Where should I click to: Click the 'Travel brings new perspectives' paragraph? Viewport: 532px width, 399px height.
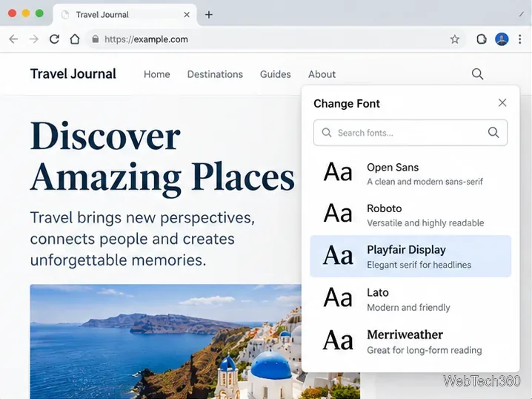[142, 239]
